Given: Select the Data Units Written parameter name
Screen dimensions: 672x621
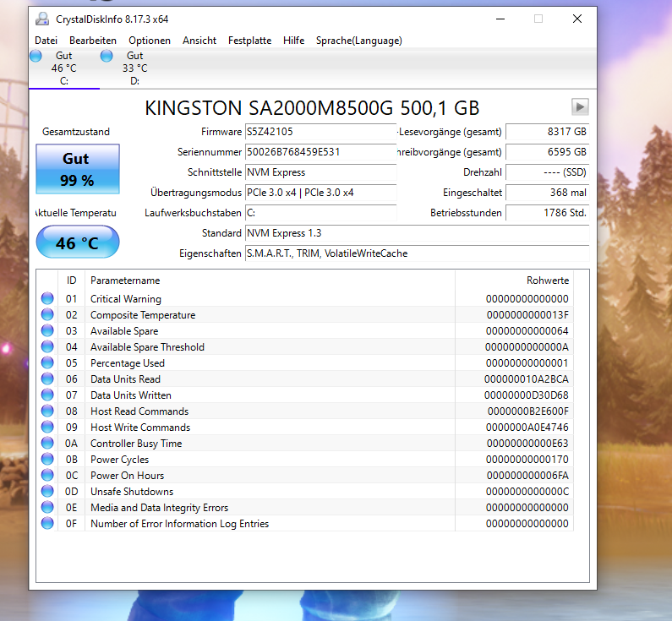Looking at the screenshot, I should pyautogui.click(x=131, y=395).
